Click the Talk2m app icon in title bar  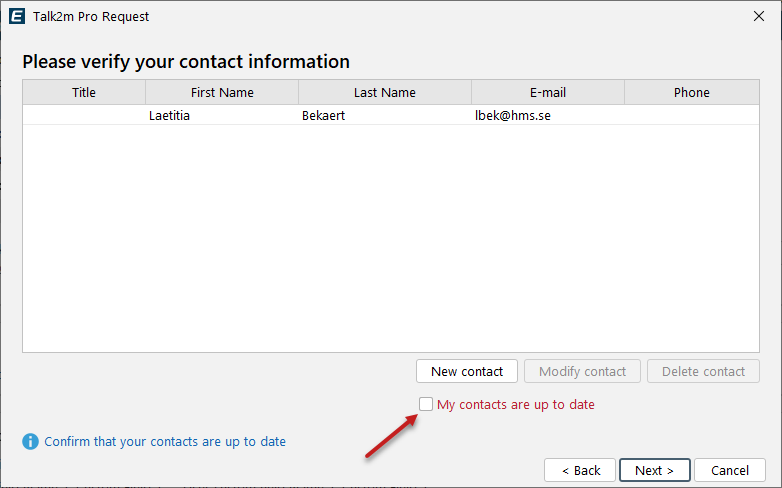point(17,16)
